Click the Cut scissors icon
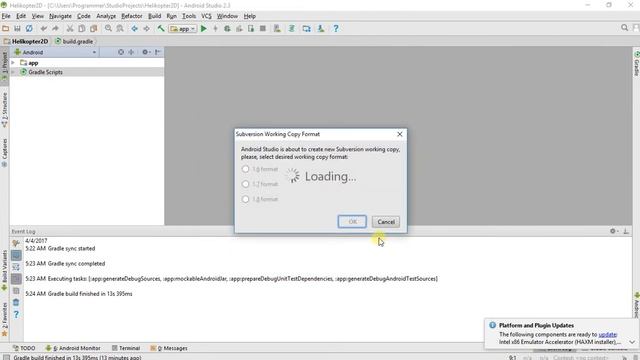 (x=70, y=29)
